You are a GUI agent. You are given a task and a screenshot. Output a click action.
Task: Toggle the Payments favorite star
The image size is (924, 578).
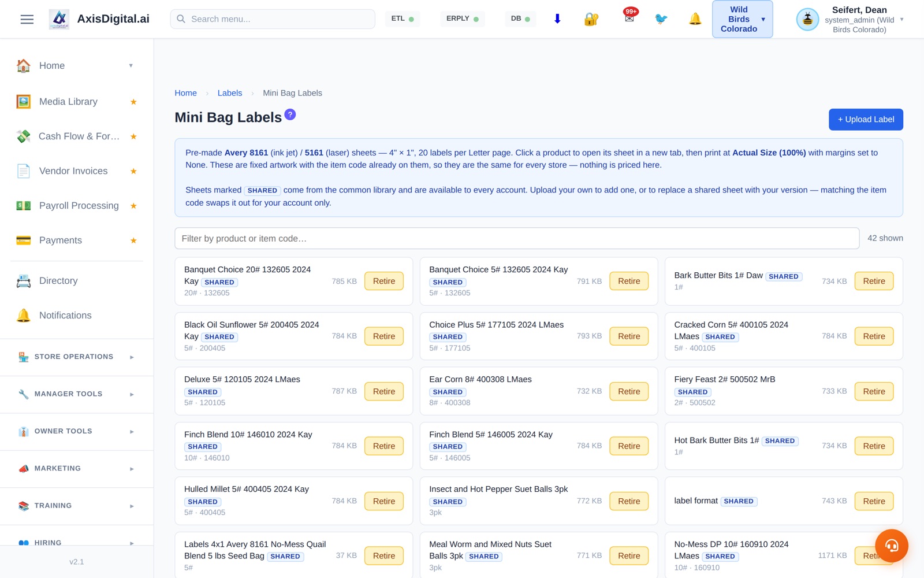133,240
